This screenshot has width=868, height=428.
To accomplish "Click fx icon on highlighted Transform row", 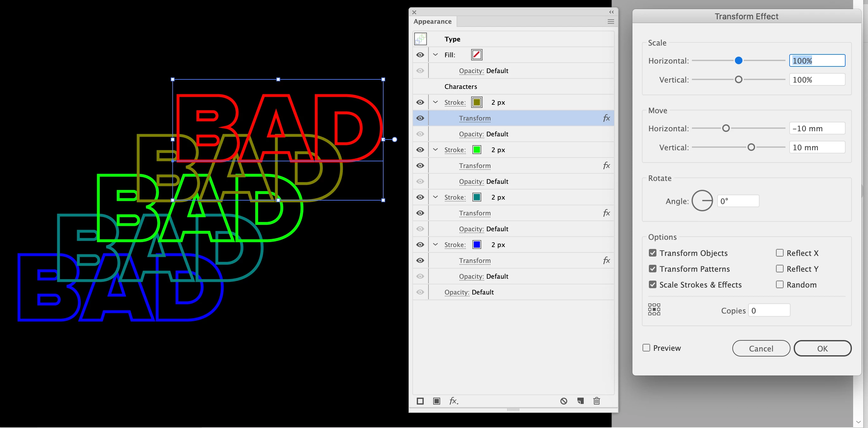I will [x=606, y=118].
